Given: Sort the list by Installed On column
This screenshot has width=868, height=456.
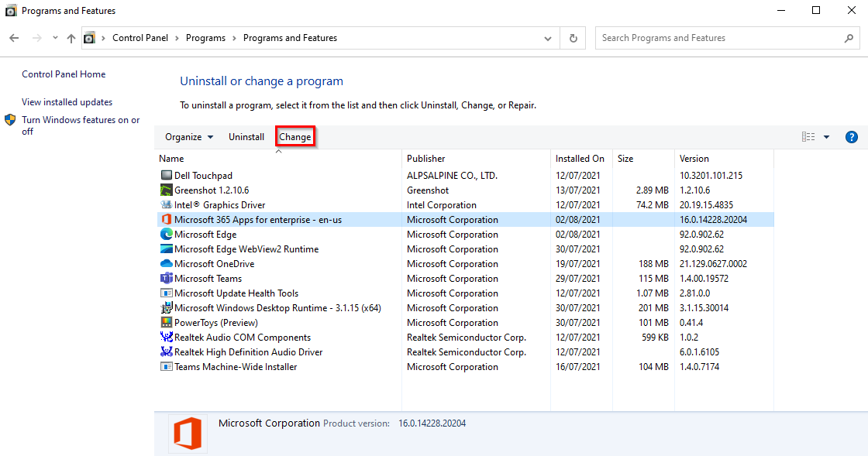Looking at the screenshot, I should (x=582, y=159).
